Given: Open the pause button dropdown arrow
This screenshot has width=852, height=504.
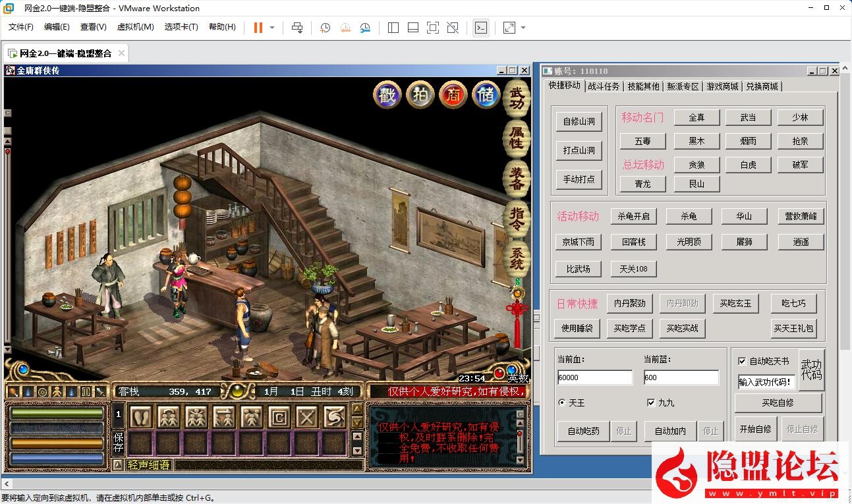Looking at the screenshot, I should [x=272, y=28].
